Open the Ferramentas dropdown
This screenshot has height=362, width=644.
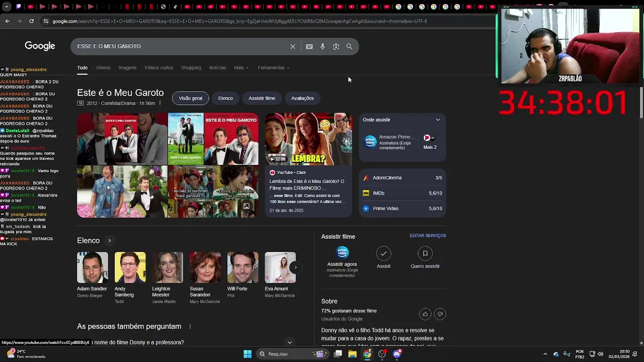pos(273,67)
